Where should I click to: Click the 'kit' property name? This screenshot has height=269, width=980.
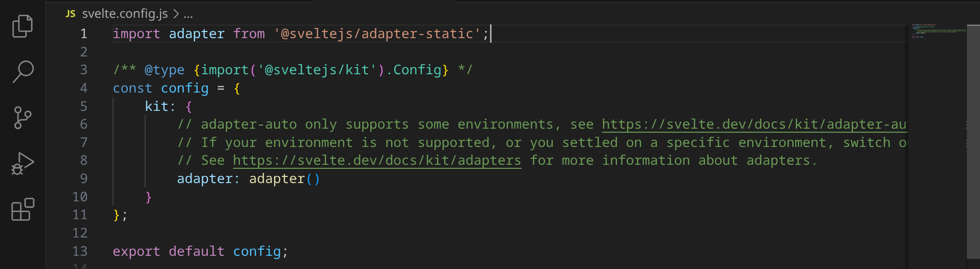(157, 106)
